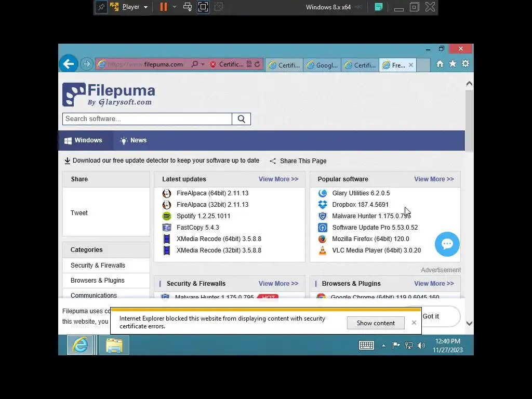Switch to the first Certifi... tab
This screenshot has width=532, height=399.
click(x=284, y=65)
